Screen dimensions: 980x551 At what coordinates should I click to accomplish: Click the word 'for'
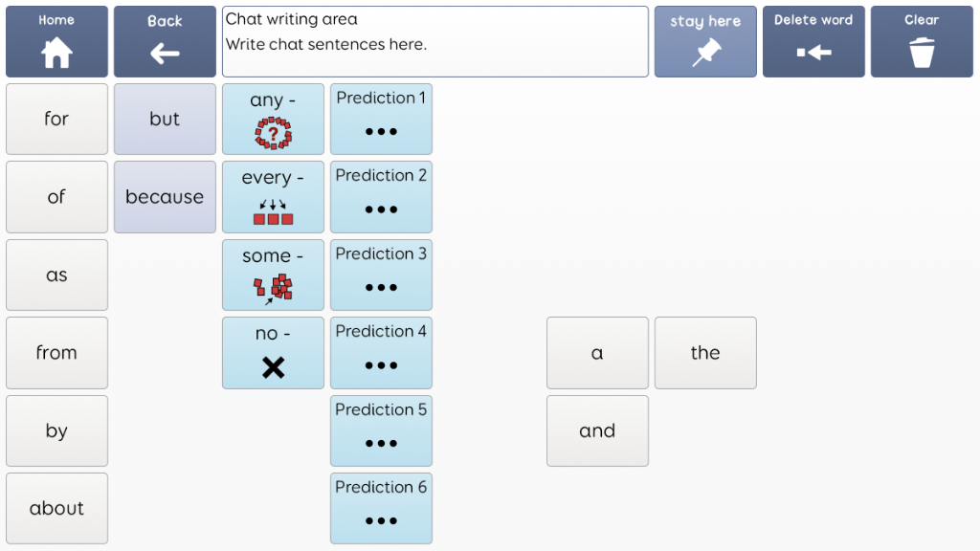point(56,120)
